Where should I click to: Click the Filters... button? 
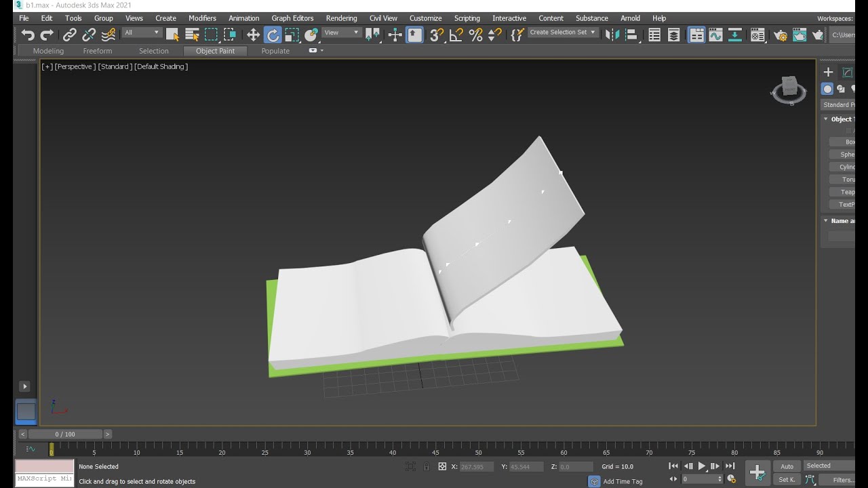(837, 480)
